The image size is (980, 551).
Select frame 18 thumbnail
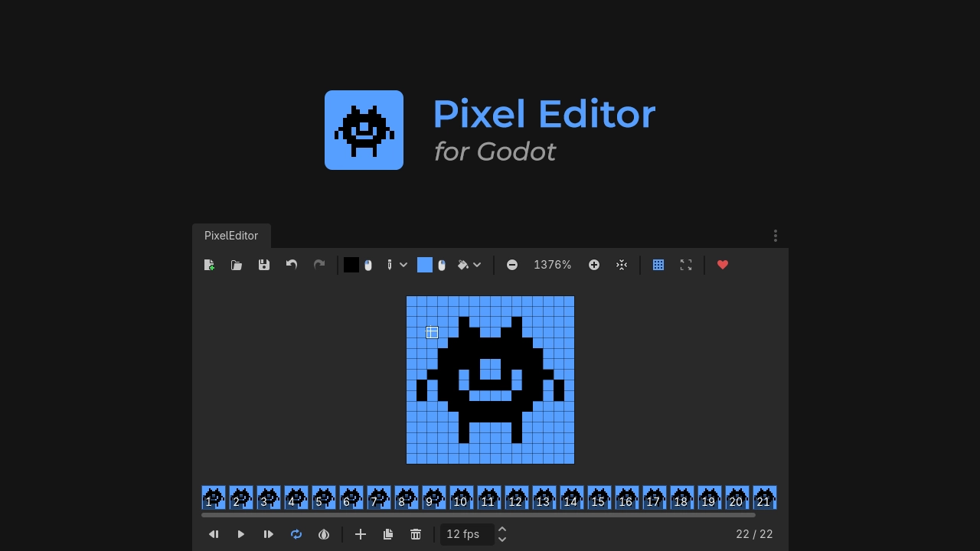[682, 497]
